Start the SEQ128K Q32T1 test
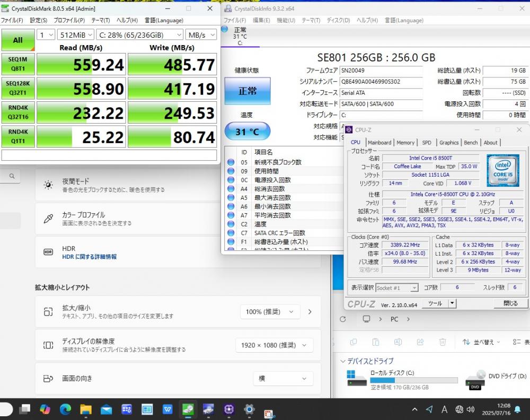530x420 pixels. point(18,88)
